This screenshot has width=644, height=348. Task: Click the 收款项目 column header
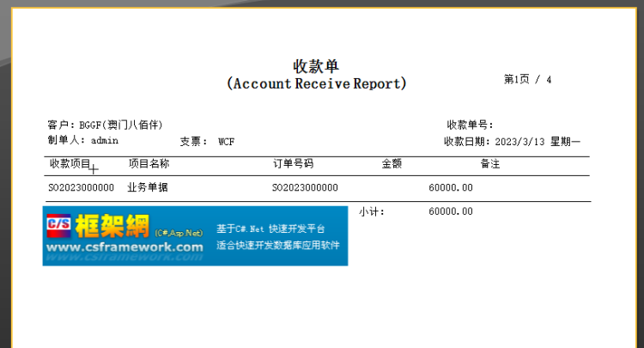tap(70, 163)
